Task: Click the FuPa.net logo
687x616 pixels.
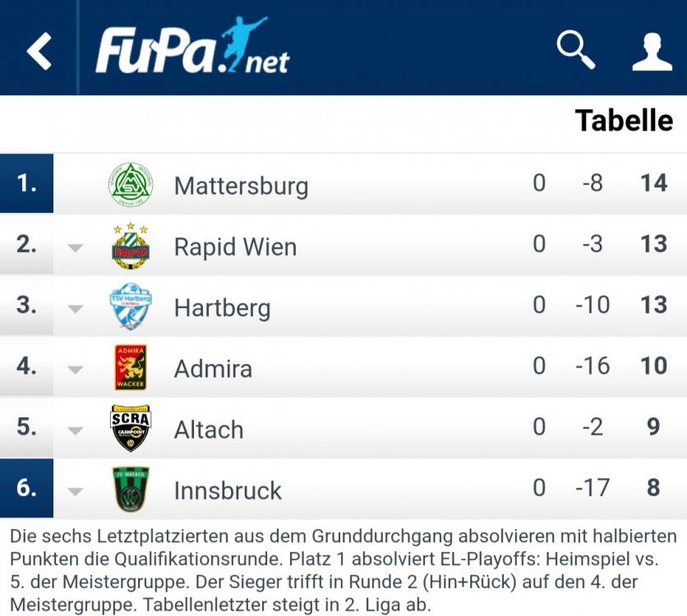Action: click(192, 46)
